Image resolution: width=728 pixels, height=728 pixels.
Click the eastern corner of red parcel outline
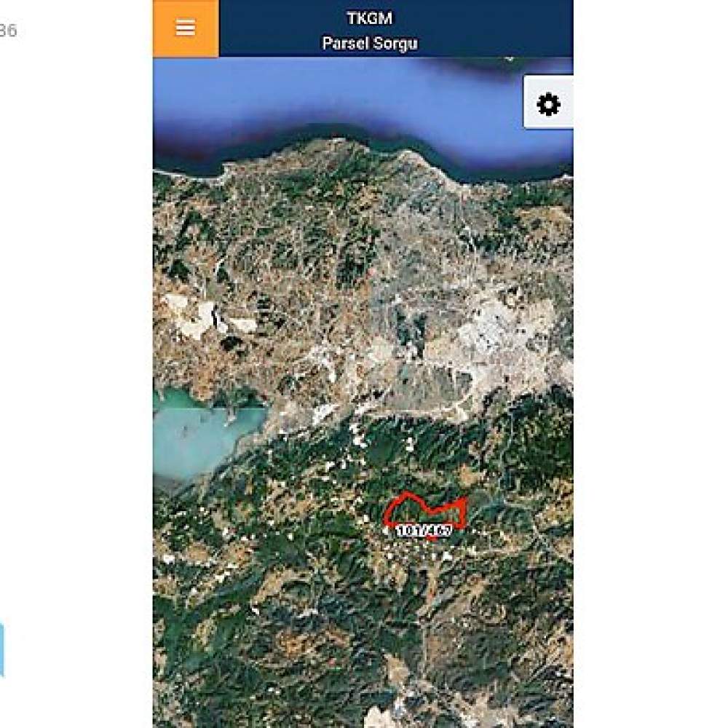pyautogui.click(x=464, y=501)
